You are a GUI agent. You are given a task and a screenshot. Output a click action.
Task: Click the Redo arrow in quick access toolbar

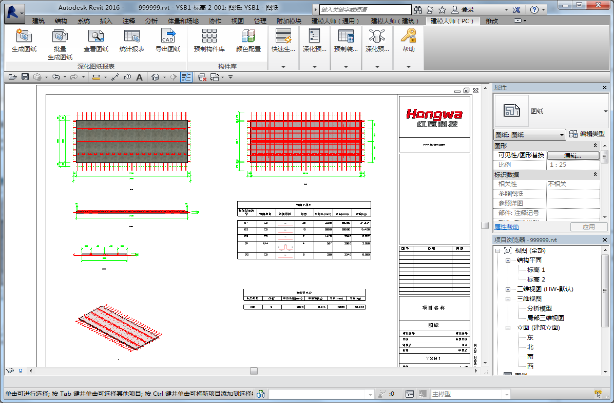click(74, 77)
